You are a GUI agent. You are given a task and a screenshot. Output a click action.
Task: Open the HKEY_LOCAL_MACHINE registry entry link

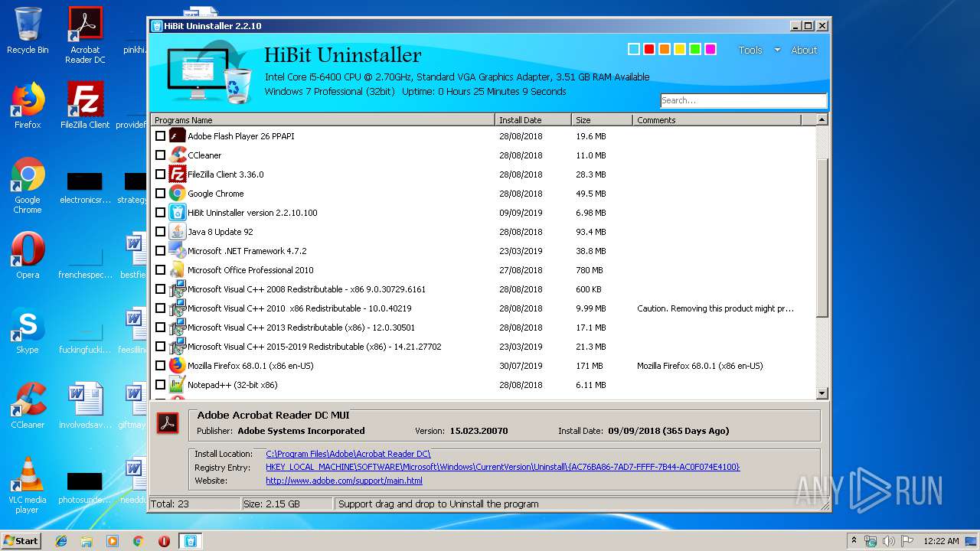[x=503, y=468]
